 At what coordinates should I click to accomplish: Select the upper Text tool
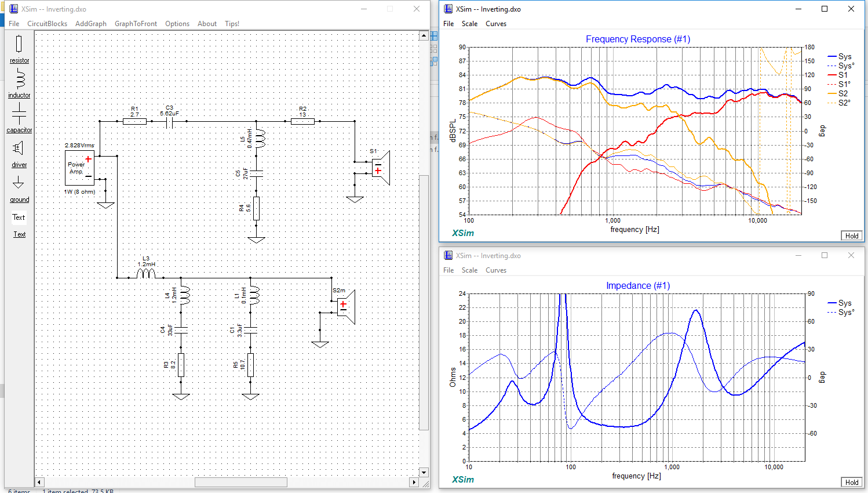click(19, 217)
